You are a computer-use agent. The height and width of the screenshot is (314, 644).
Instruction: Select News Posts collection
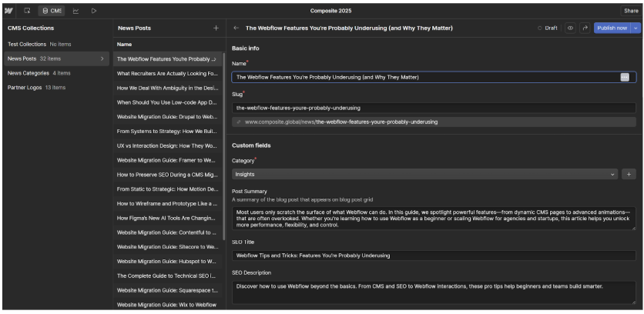pos(56,58)
